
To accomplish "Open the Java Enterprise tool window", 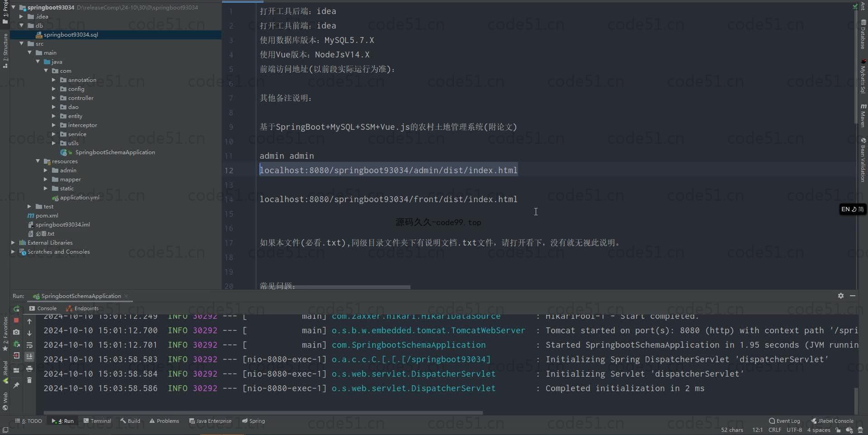I will (210, 421).
